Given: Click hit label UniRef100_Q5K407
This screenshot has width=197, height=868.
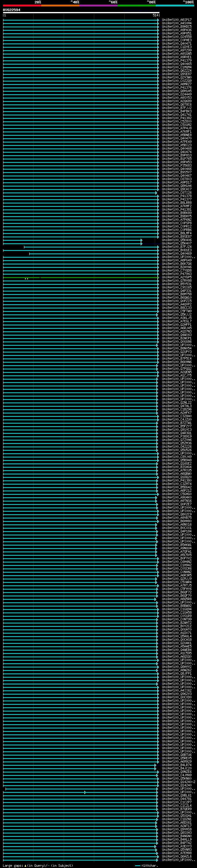Looking at the screenshot, I should [x=176, y=244].
